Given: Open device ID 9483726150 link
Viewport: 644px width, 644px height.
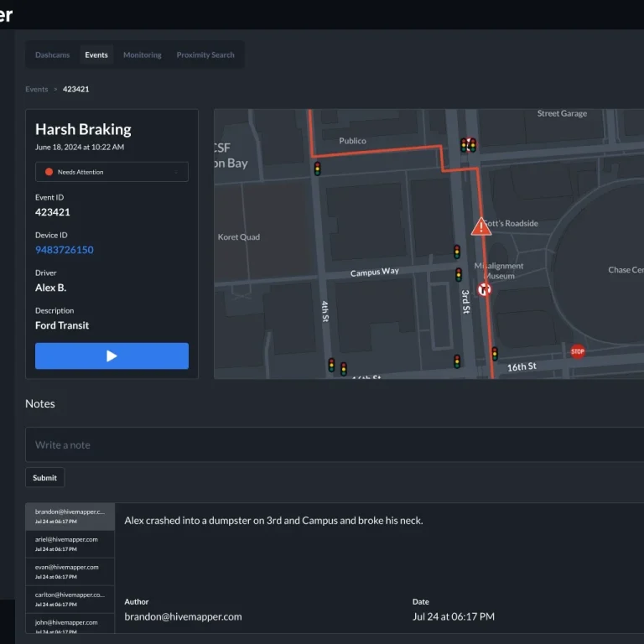Looking at the screenshot, I should (x=65, y=250).
